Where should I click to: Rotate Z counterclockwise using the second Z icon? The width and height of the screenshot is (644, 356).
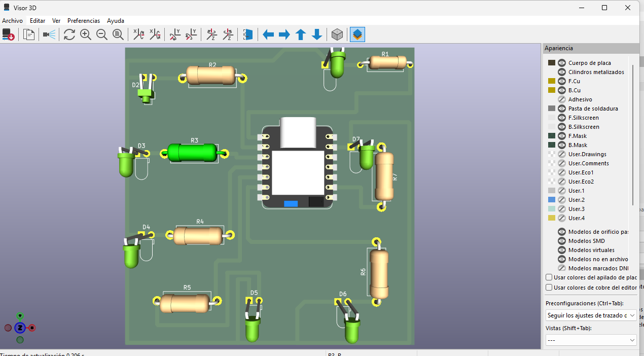pos(228,34)
